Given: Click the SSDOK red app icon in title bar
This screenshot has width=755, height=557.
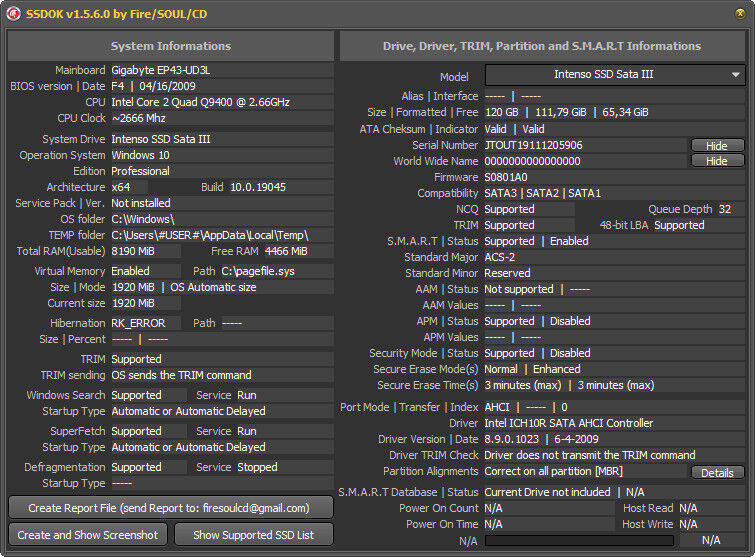Looking at the screenshot, I should pos(13,13).
